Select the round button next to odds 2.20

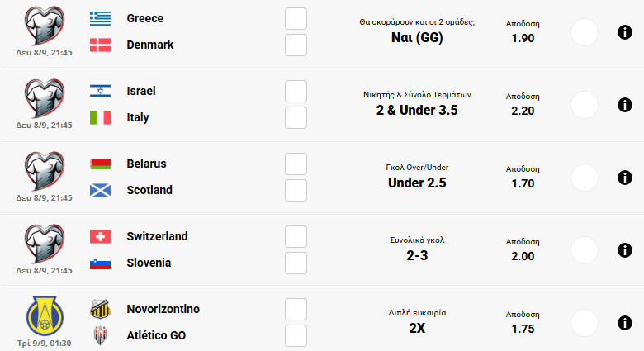[x=585, y=105]
